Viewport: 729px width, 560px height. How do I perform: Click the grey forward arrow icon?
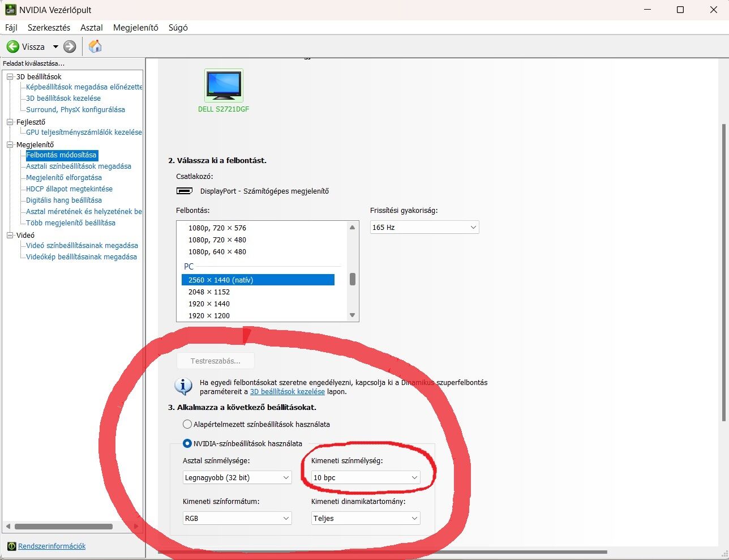(70, 46)
